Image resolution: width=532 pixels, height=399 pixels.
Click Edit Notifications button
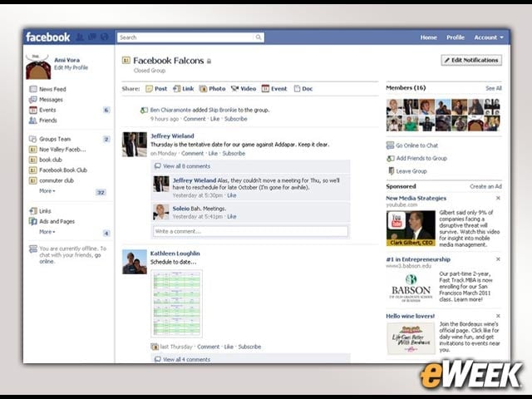pyautogui.click(x=471, y=60)
